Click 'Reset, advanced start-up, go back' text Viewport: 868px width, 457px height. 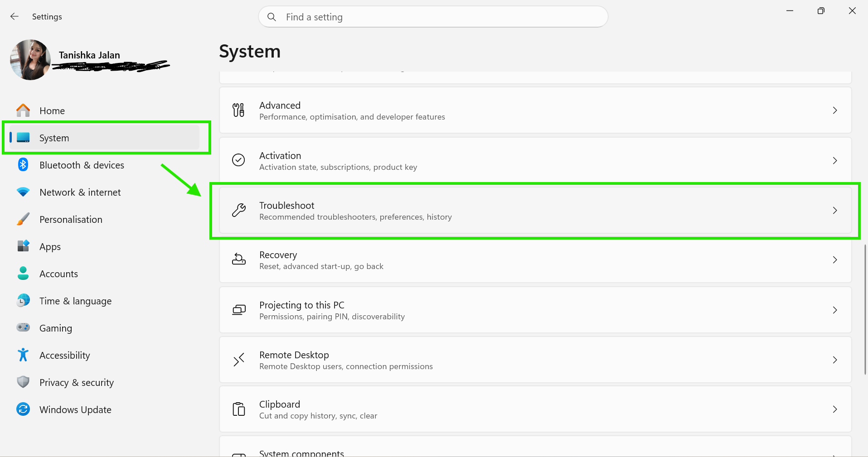click(321, 266)
